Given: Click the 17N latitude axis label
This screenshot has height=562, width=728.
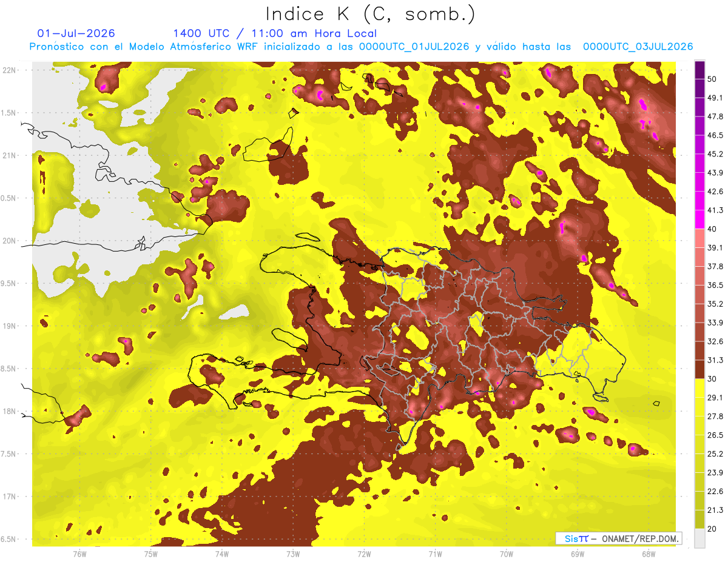Looking at the screenshot, I should click(x=10, y=497).
